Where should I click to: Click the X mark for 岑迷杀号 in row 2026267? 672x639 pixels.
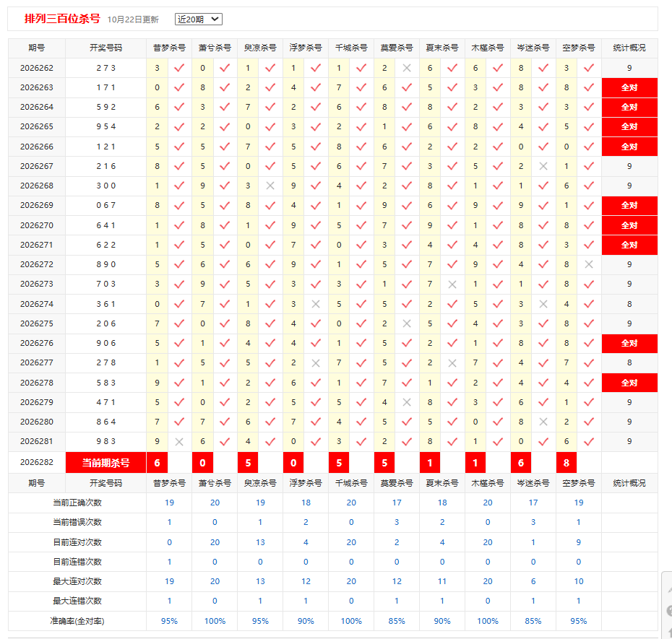tap(543, 166)
